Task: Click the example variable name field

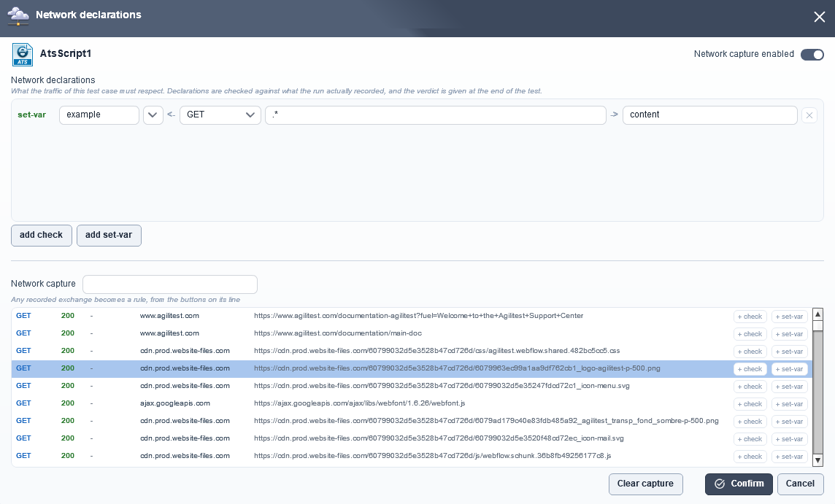Action: pyautogui.click(x=99, y=115)
